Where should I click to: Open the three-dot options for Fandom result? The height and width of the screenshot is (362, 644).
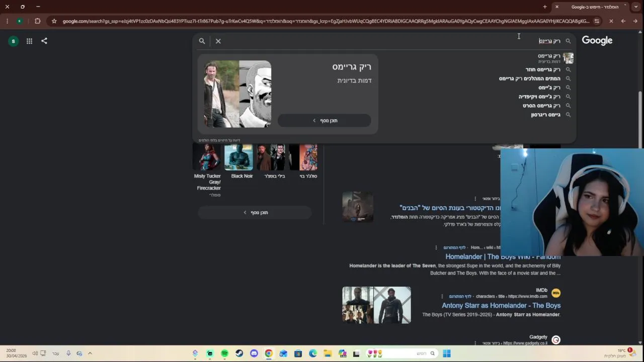(436, 247)
